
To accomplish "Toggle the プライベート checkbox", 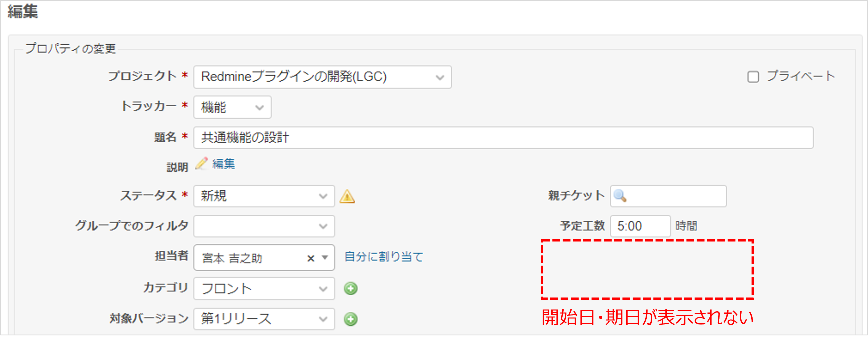I will (x=753, y=77).
